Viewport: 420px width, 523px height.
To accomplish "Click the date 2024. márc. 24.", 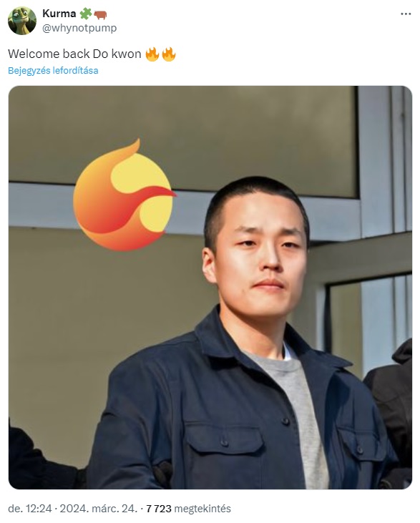I will coord(99,509).
